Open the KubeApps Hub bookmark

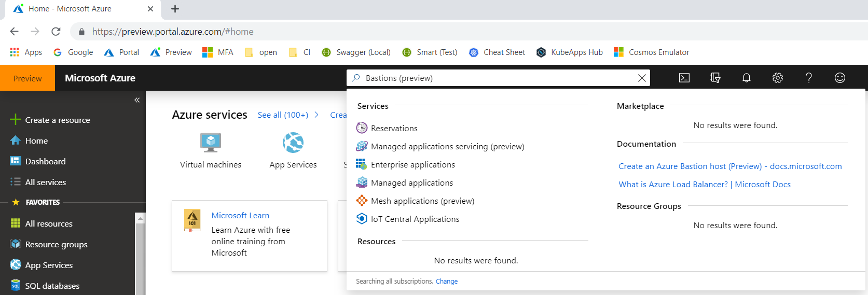[x=570, y=52]
